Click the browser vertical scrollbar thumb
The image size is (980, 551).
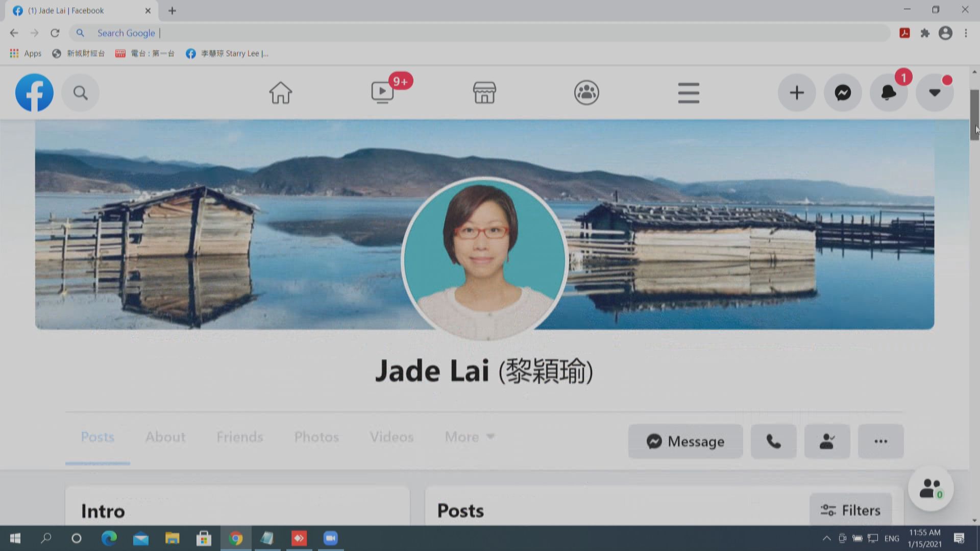tap(974, 115)
